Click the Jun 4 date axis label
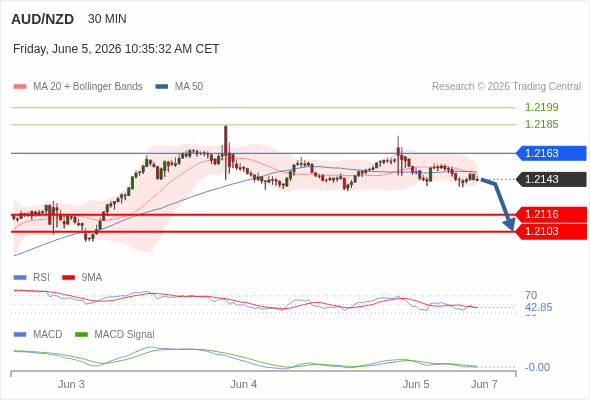The width and height of the screenshot is (590, 400). point(244,384)
